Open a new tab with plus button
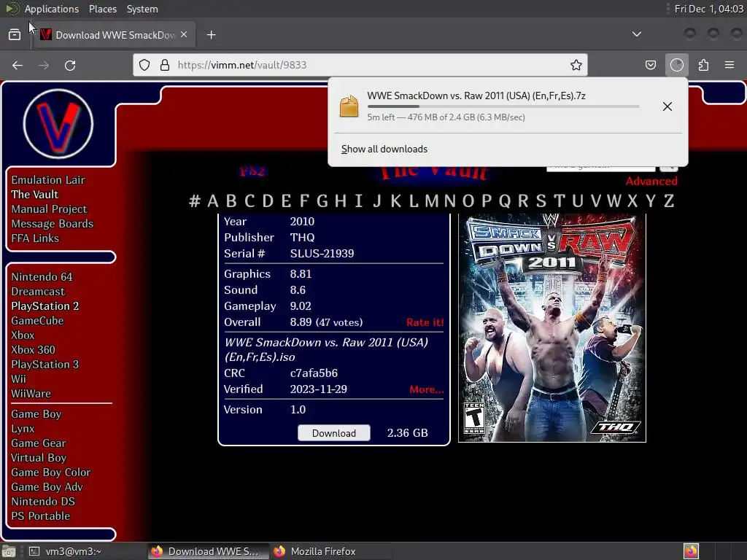Image resolution: width=747 pixels, height=560 pixels. pos(211,35)
